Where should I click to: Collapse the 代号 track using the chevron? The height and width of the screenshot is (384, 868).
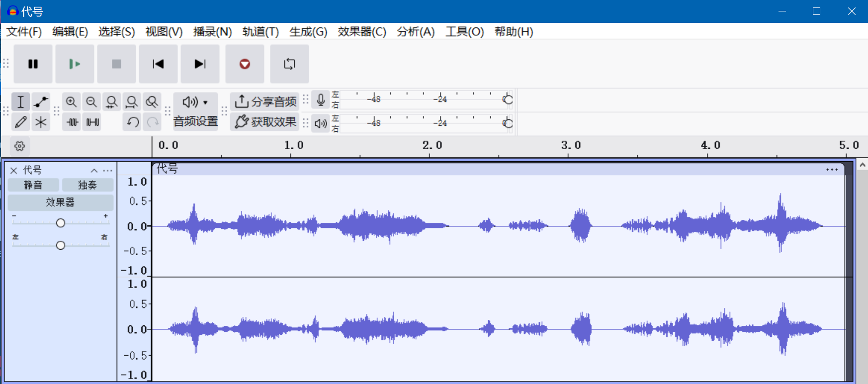coord(94,171)
